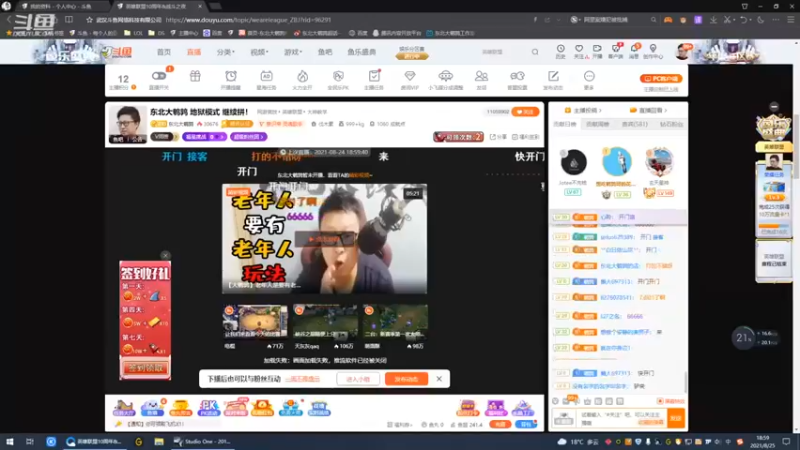Click the flame 火力全开 icon
The image size is (800, 450).
(x=303, y=76)
